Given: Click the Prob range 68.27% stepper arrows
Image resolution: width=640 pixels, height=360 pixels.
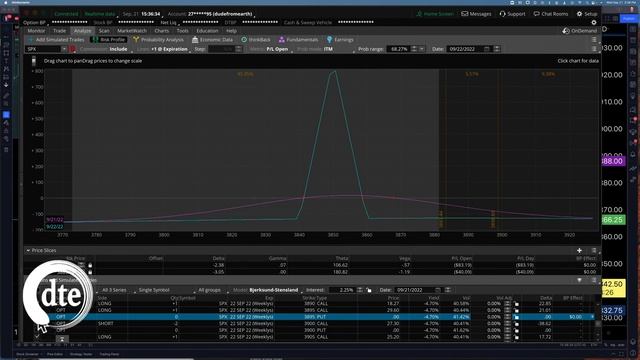Looking at the screenshot, I should [414, 49].
